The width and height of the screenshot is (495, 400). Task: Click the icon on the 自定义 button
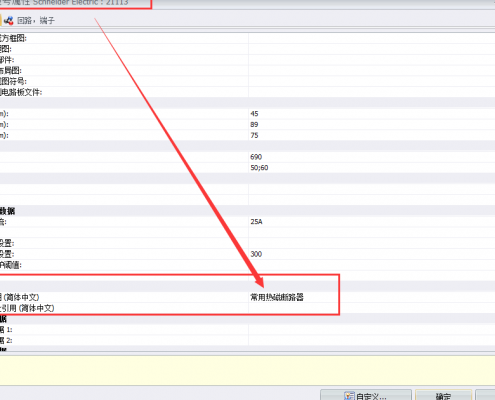coord(349,396)
